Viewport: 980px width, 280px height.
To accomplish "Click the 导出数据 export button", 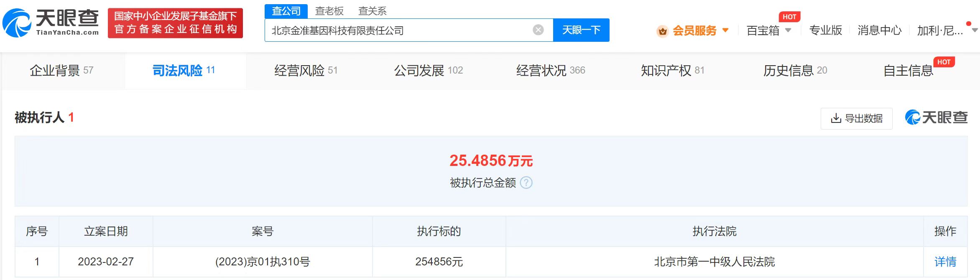I will [856, 119].
